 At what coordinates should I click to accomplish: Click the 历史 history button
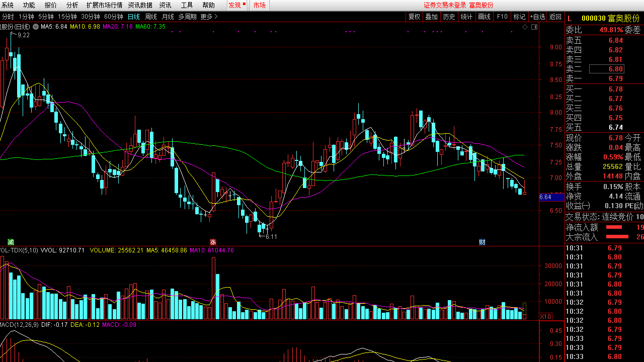tap(449, 17)
